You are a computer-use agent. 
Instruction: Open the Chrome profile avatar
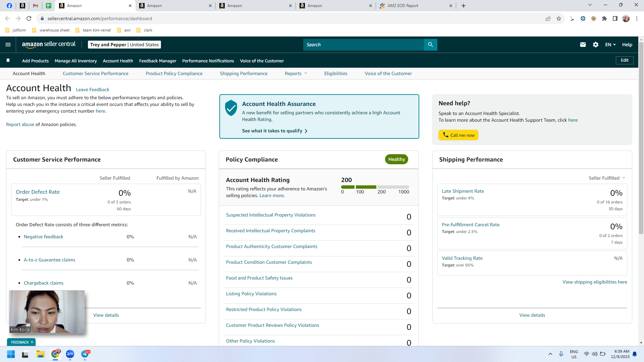pos(626,18)
